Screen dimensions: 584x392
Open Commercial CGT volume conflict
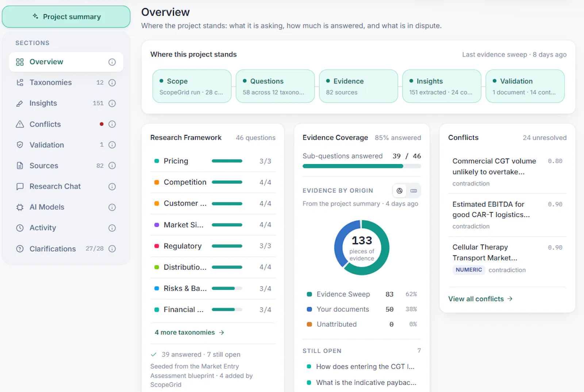[507, 172]
